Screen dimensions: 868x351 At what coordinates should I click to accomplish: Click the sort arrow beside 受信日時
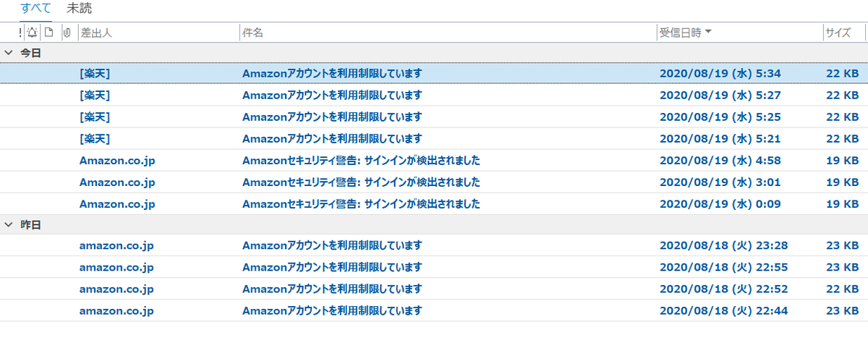pos(708,32)
